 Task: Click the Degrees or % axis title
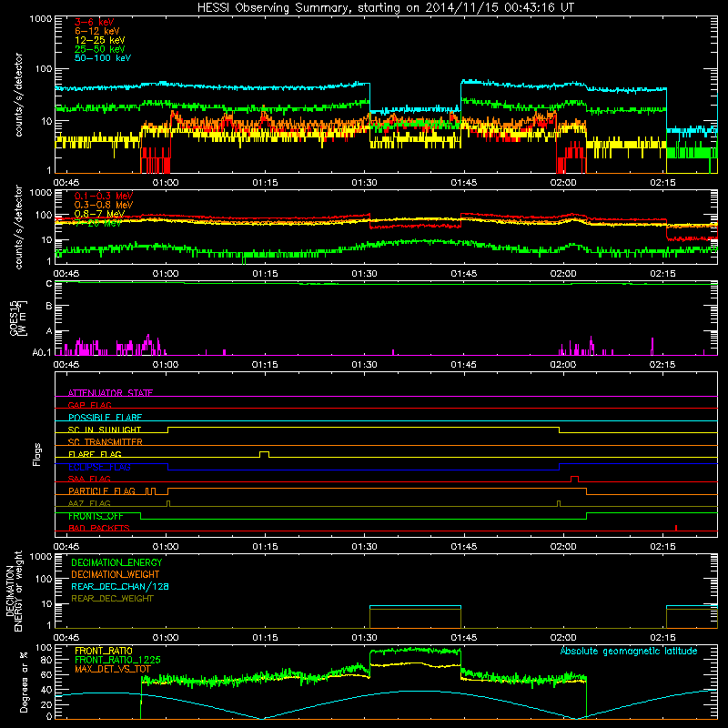click(x=24, y=682)
